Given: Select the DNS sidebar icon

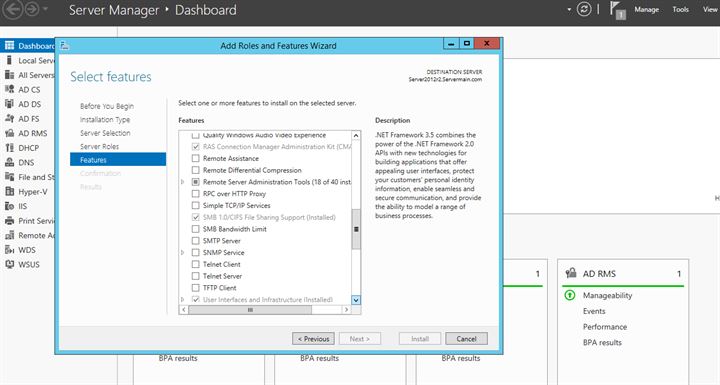Looking at the screenshot, I should [x=9, y=162].
